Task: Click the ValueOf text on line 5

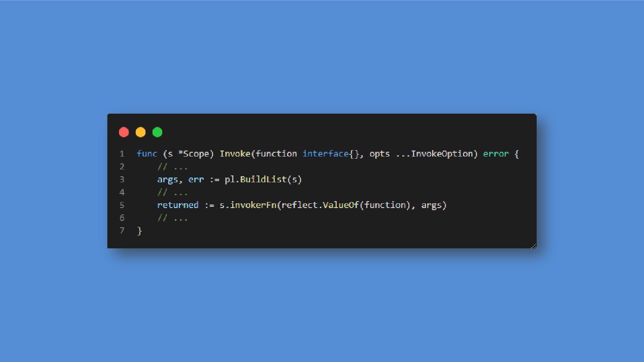Action: pyautogui.click(x=341, y=205)
